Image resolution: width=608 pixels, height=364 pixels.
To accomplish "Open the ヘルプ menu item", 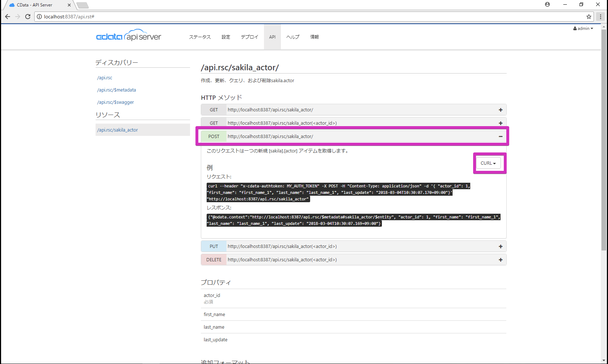I will (293, 37).
